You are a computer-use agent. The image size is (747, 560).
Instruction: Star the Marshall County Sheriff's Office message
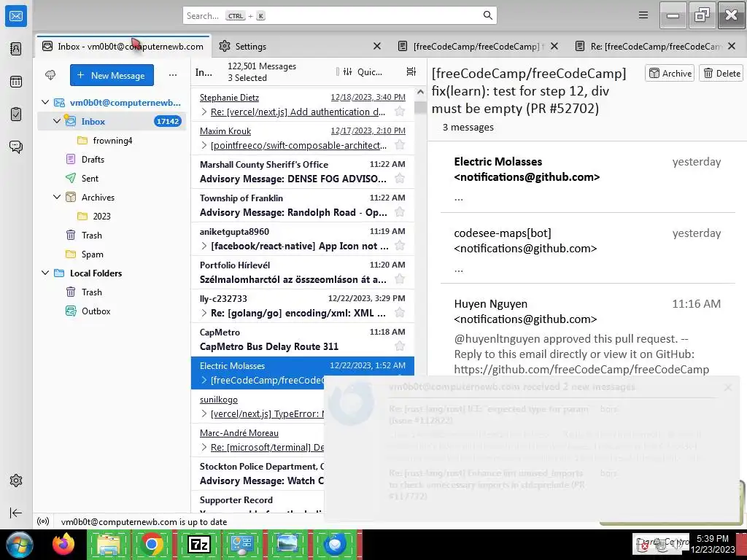point(400,179)
